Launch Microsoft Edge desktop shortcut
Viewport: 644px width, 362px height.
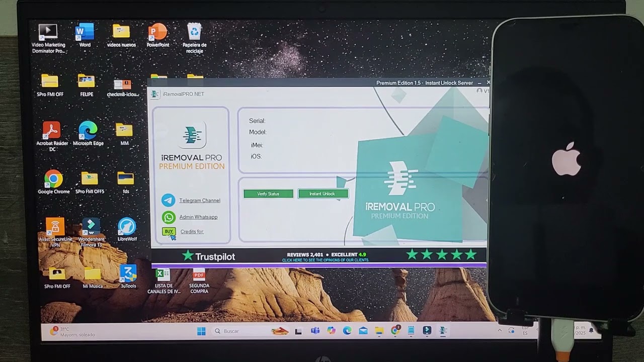click(x=88, y=134)
